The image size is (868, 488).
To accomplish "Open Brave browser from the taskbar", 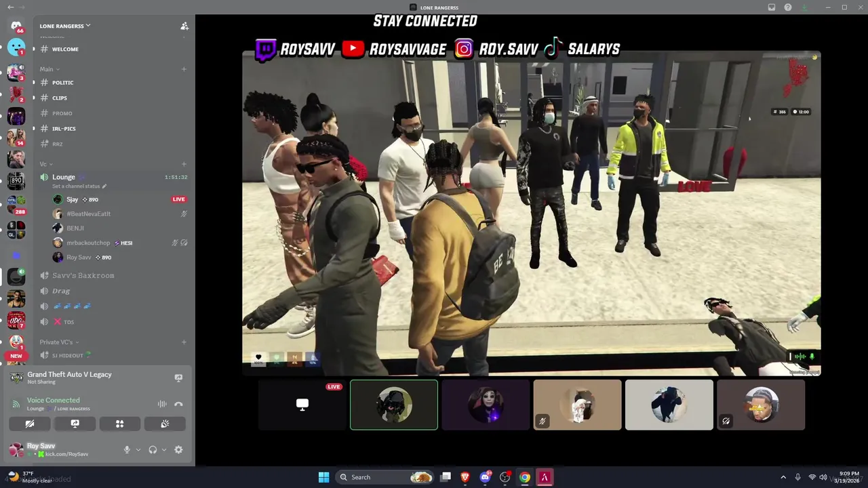I will [465, 477].
